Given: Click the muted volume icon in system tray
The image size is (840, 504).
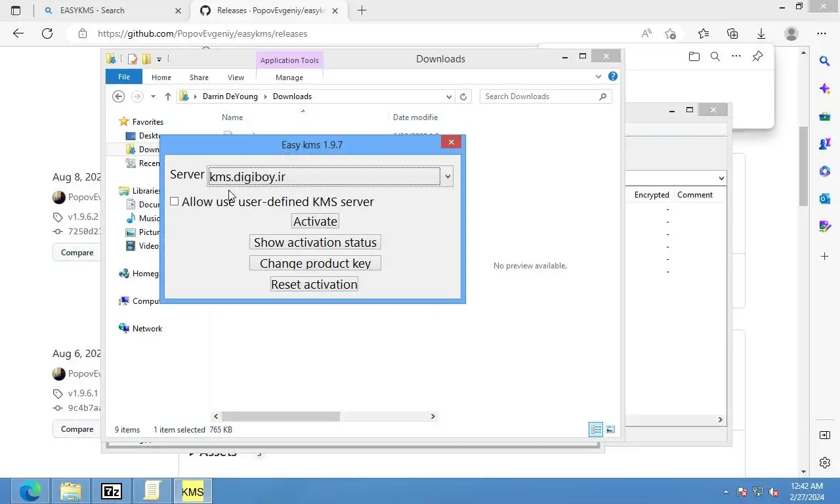Looking at the screenshot, I should click(x=774, y=491).
